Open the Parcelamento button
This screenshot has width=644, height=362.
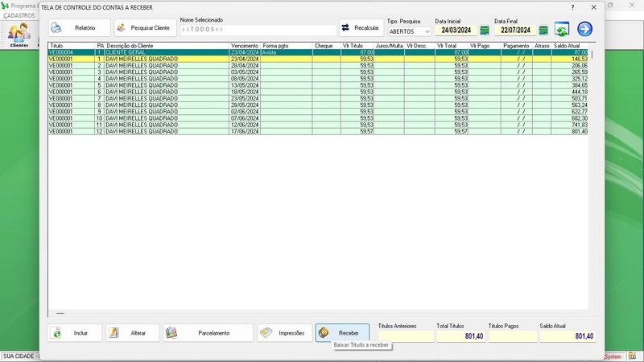tap(208, 333)
